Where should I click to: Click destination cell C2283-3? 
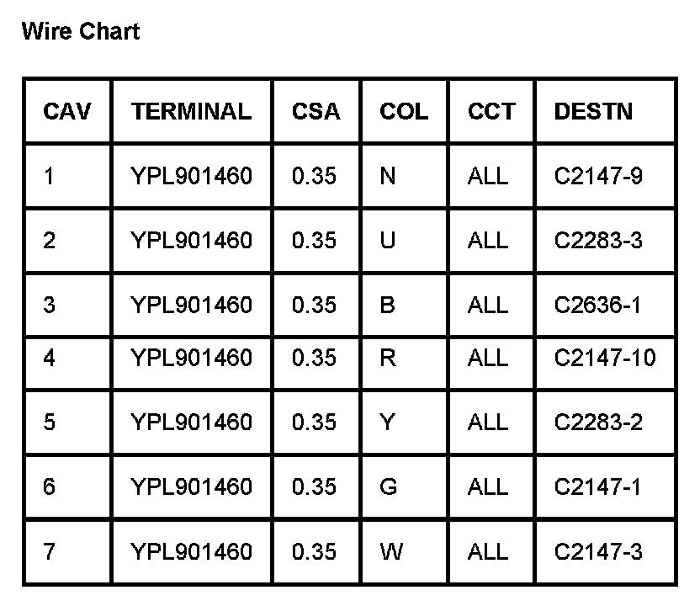(598, 241)
